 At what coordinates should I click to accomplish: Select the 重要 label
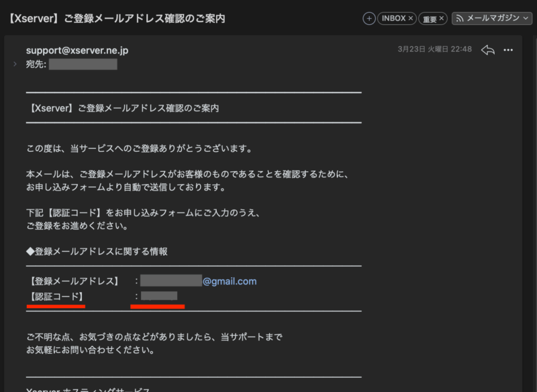(x=430, y=19)
